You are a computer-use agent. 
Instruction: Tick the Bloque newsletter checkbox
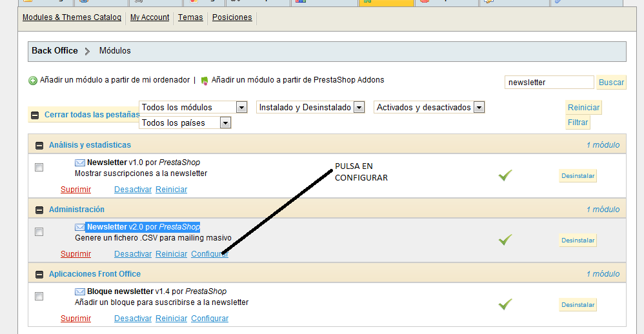click(x=39, y=297)
